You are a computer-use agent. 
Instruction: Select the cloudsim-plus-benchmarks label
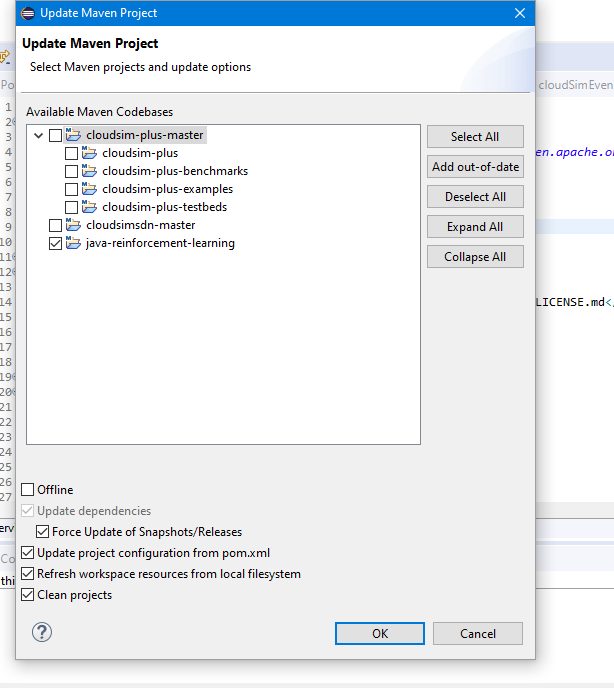pos(175,171)
